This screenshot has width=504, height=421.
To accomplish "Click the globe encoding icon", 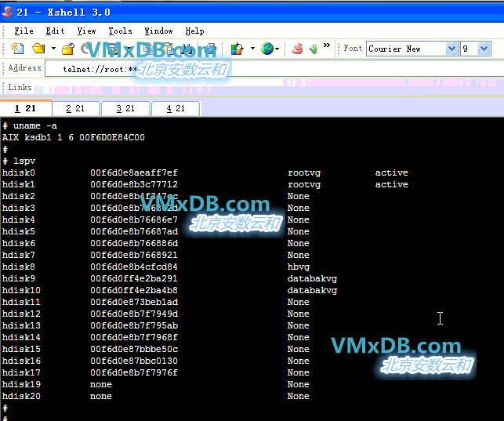I will click(267, 49).
